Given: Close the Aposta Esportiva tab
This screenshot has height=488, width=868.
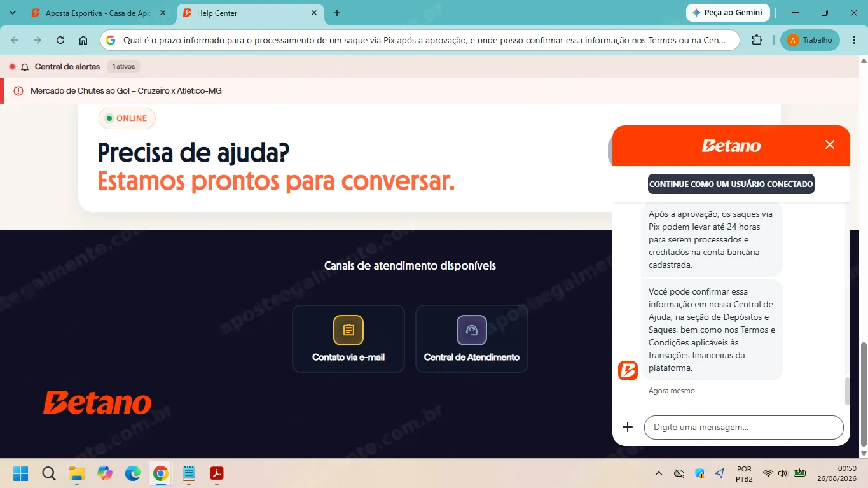Looking at the screenshot, I should click(x=163, y=13).
